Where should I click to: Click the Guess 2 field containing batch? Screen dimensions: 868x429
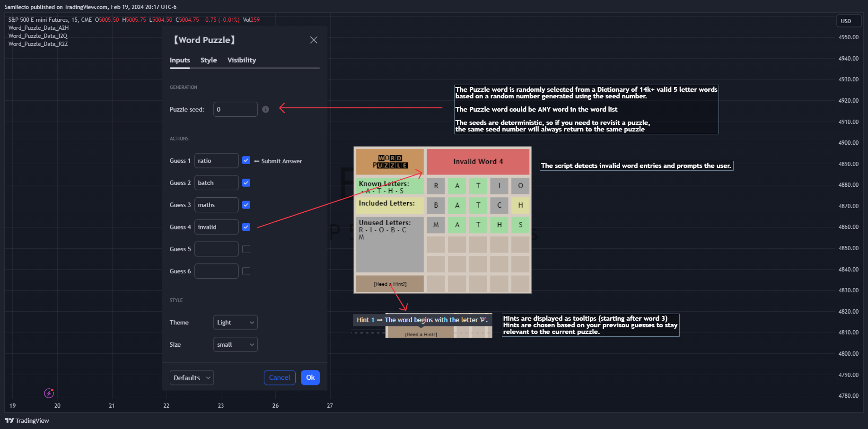[x=217, y=183]
